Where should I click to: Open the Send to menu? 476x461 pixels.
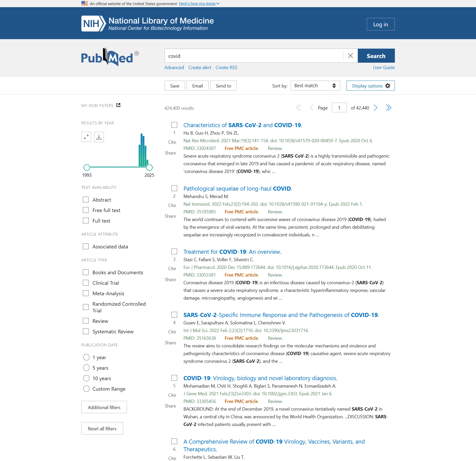pos(223,86)
